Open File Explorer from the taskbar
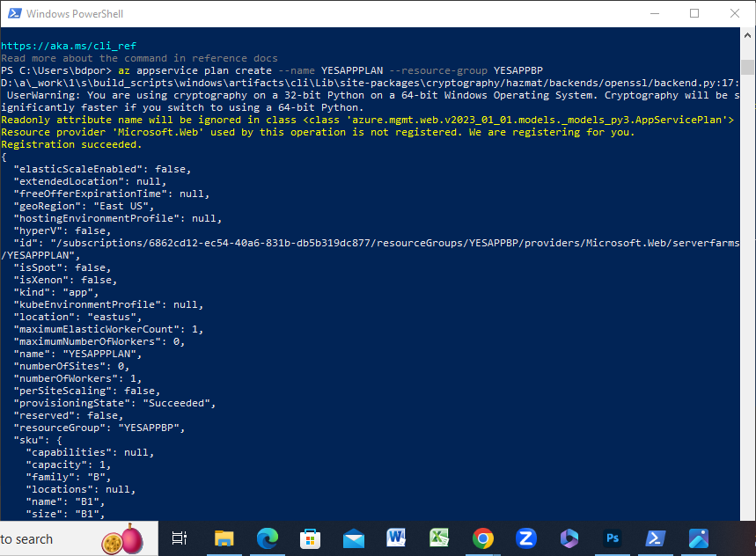Image resolution: width=756 pixels, height=556 pixels. (224, 538)
